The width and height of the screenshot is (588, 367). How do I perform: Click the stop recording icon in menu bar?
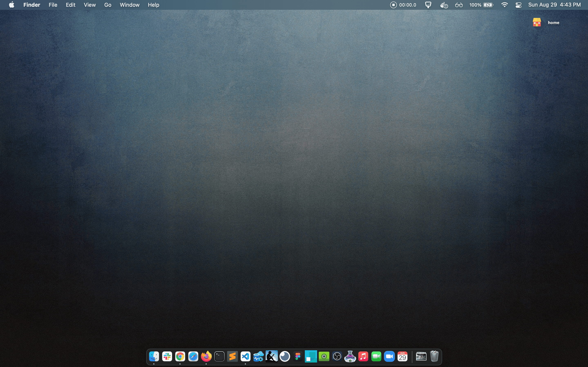[x=393, y=5]
